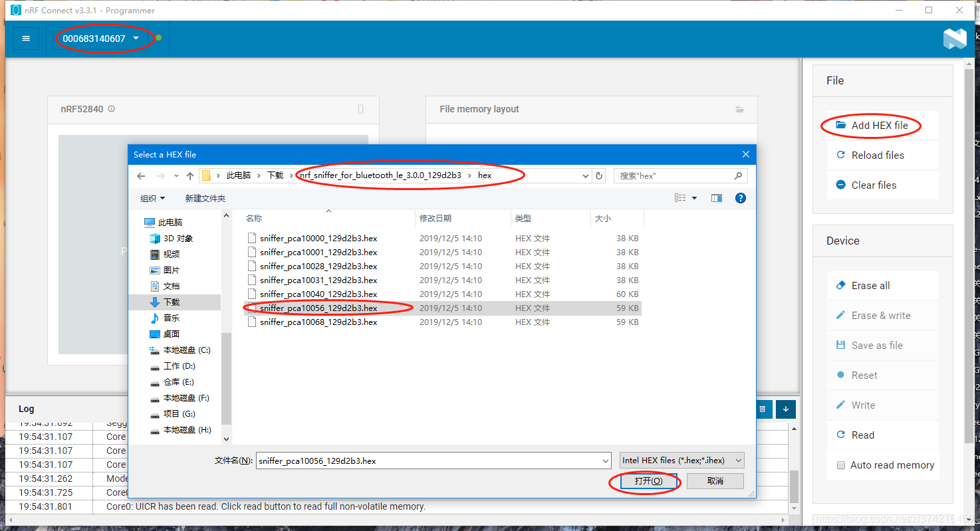Click File memory layout folder icon

(739, 109)
